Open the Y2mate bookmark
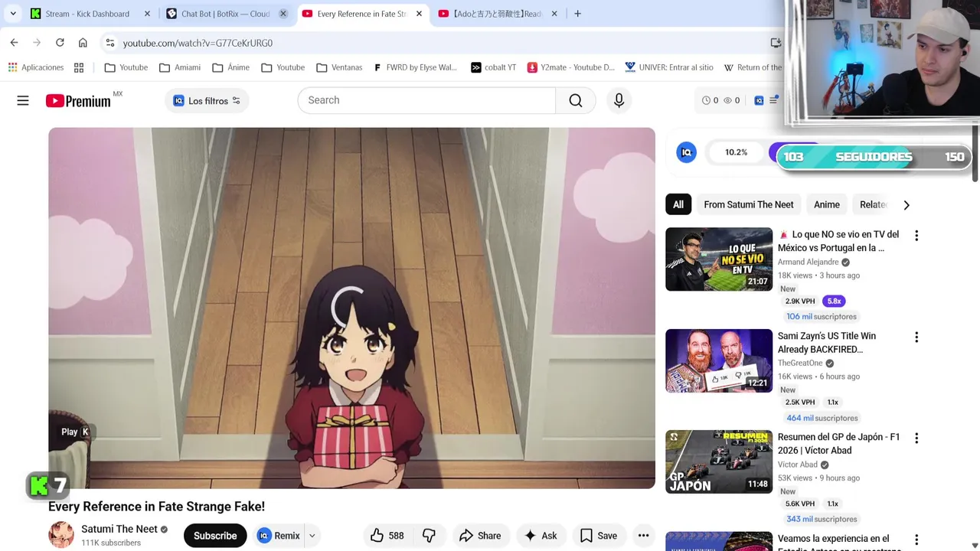 pos(570,67)
